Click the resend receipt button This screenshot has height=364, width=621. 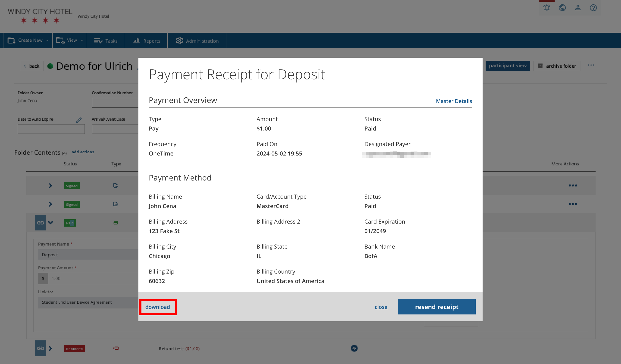tap(436, 307)
